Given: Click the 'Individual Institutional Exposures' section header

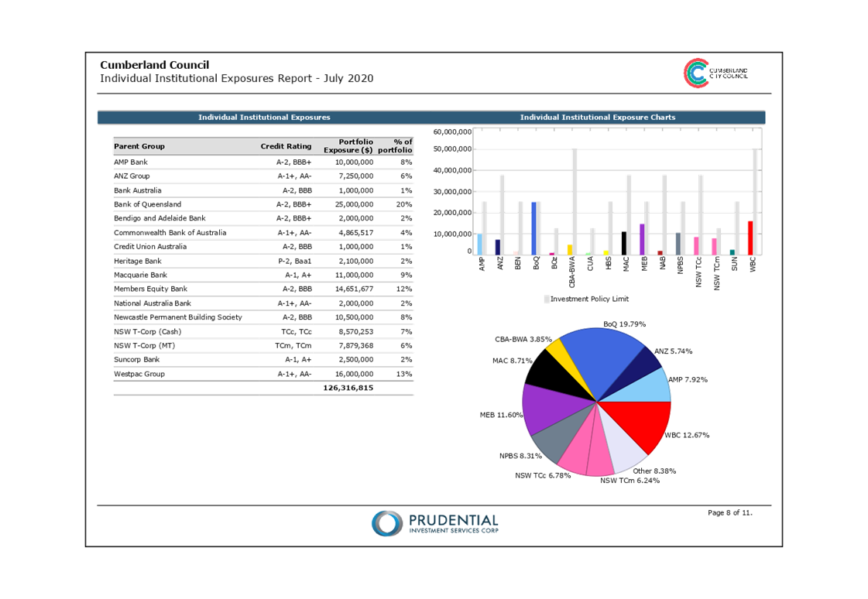Looking at the screenshot, I should [x=264, y=118].
